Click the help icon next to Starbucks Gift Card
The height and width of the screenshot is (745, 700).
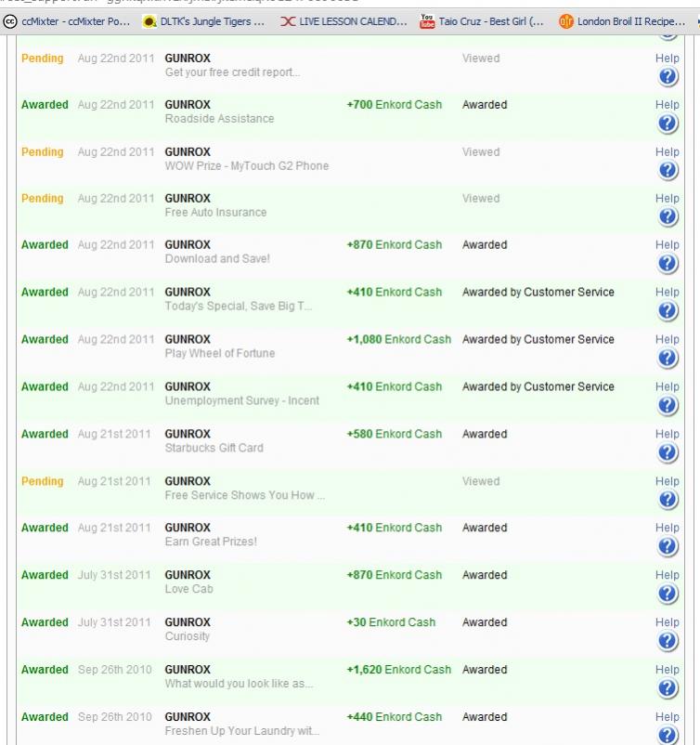coord(668,452)
